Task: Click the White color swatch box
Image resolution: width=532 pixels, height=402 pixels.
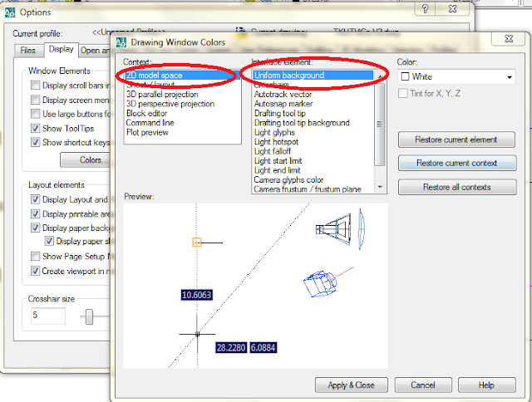Action: pyautogui.click(x=405, y=76)
